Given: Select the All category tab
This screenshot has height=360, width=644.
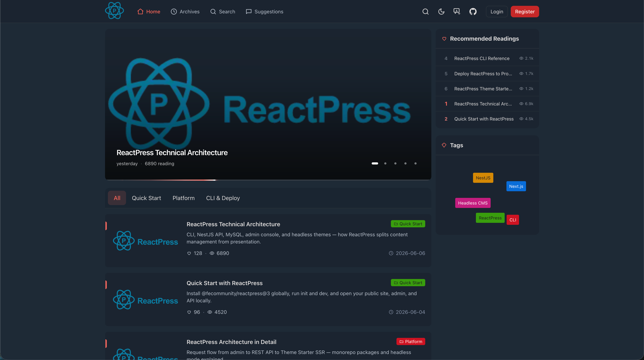Looking at the screenshot, I should tap(117, 198).
